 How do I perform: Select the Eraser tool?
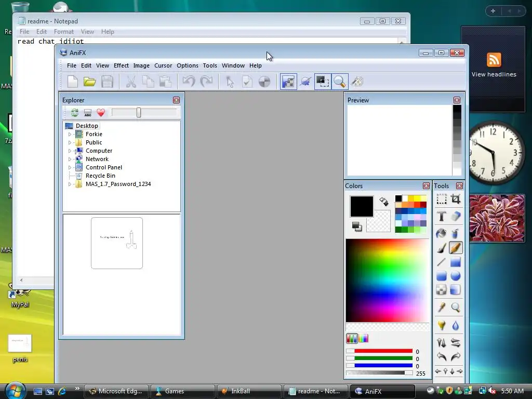click(x=456, y=216)
